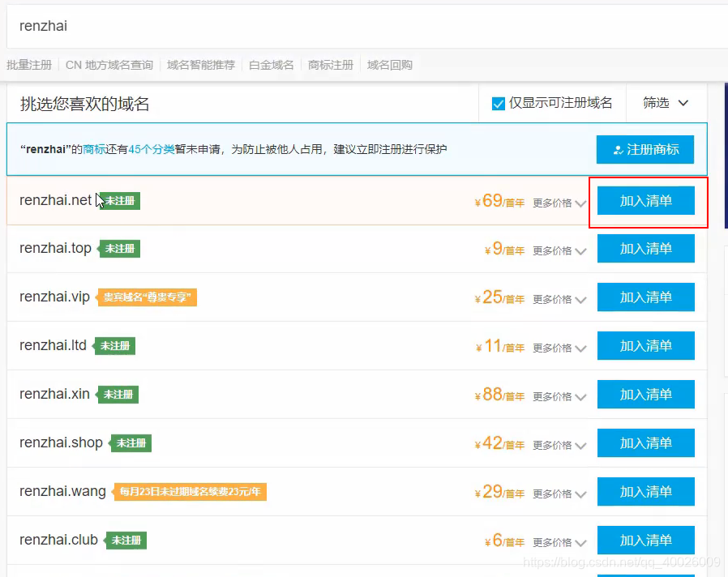Click the 贵宾域名 tag beside renzhai.vip
The height and width of the screenshot is (577, 728).
coord(146,297)
